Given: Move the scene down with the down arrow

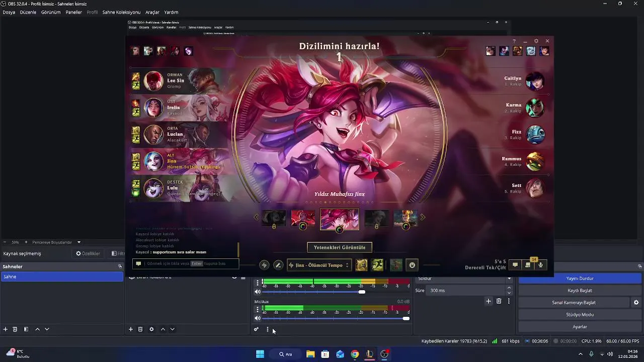Looking at the screenshot, I should tap(47, 329).
